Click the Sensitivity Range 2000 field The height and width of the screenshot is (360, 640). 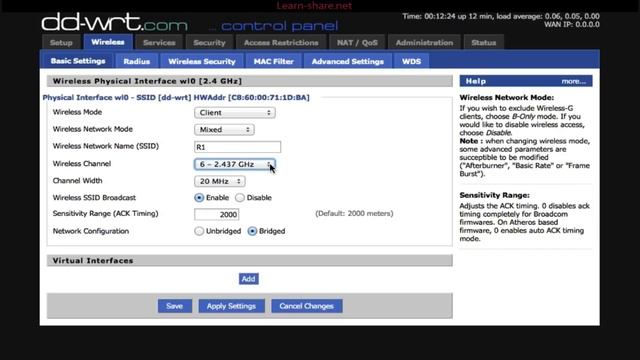[217, 214]
